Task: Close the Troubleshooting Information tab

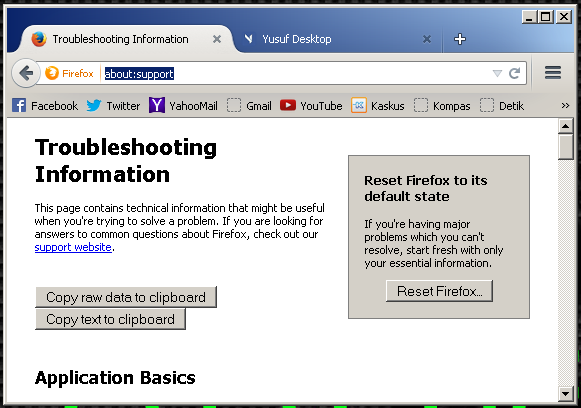Action: coord(217,39)
